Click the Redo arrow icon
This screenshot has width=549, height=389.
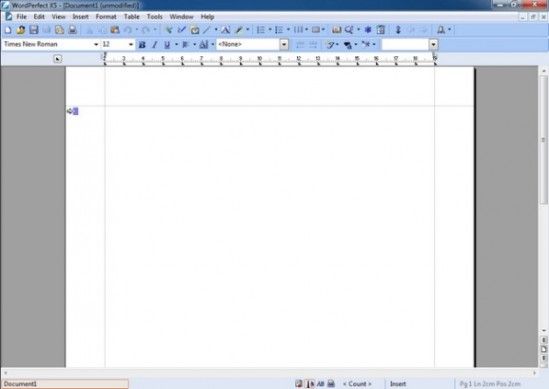click(146, 30)
